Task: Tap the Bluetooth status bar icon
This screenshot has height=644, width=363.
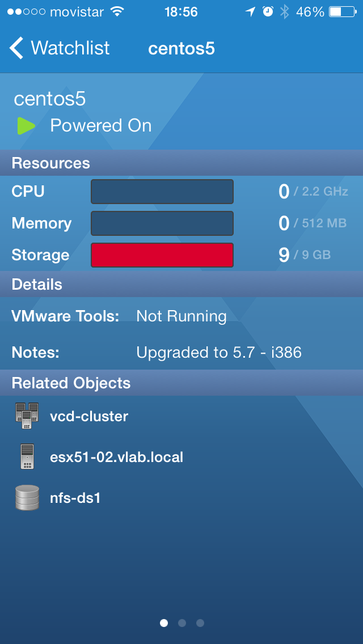Action: coord(284,12)
